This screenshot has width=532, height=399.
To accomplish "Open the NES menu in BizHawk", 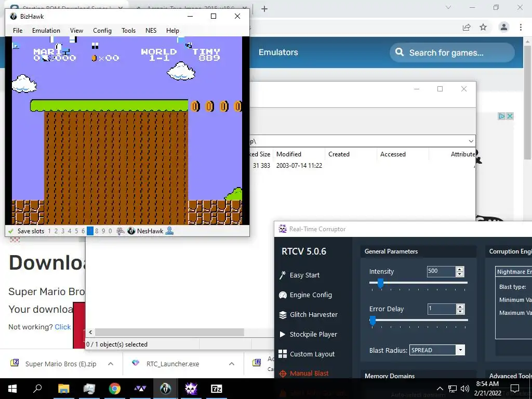I will click(151, 31).
